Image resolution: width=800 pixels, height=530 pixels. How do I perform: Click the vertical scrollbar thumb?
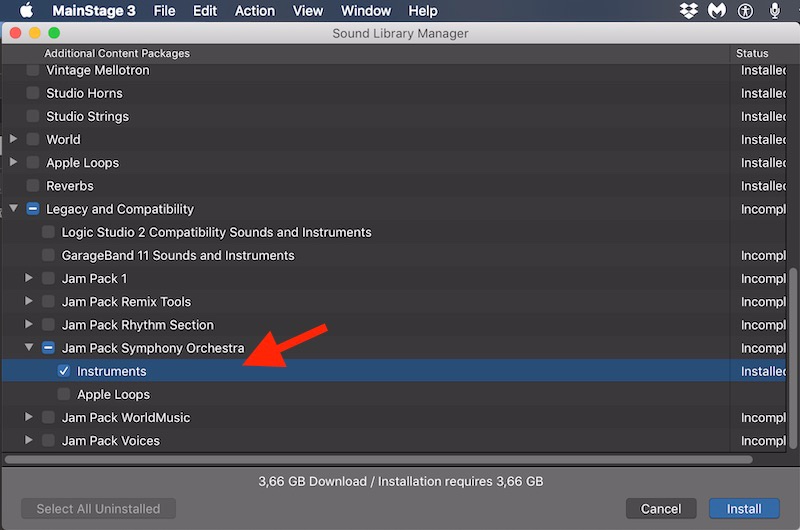pyautogui.click(x=793, y=359)
